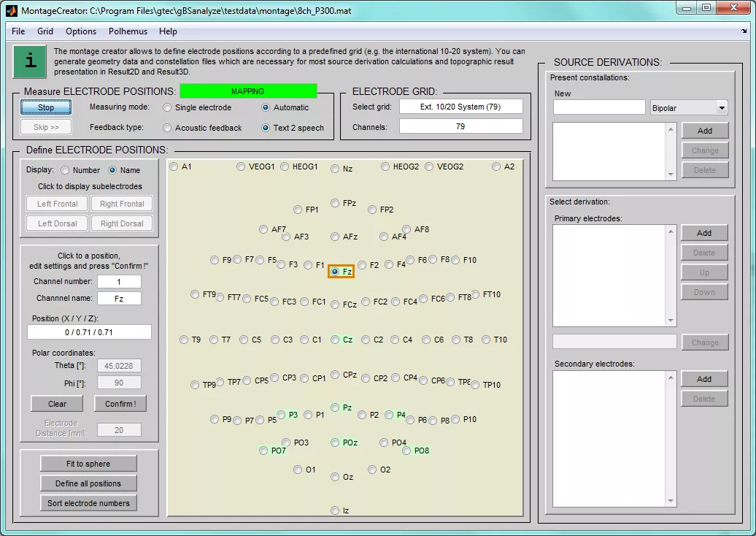The width and height of the screenshot is (756, 536).
Task: Clear the current electrode position settings
Action: coord(56,403)
